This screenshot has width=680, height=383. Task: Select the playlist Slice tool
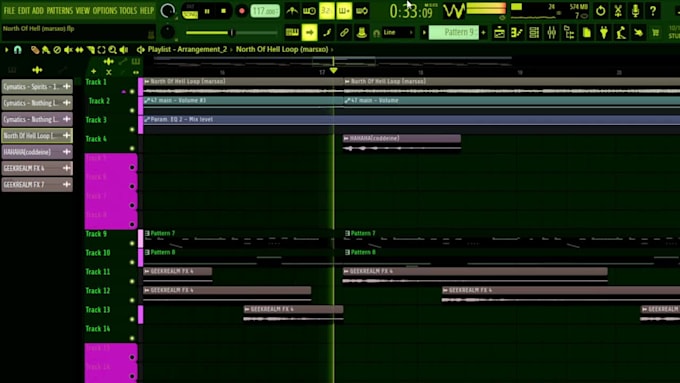(x=91, y=50)
